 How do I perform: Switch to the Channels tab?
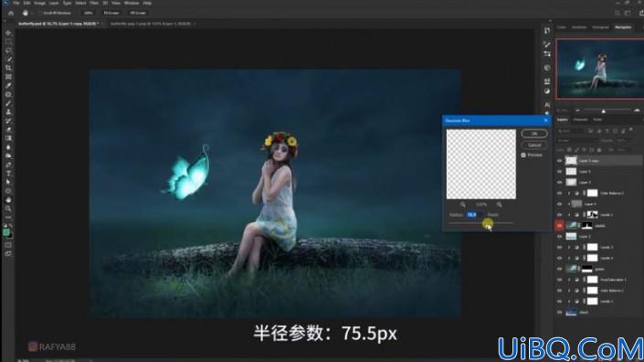[x=580, y=120]
